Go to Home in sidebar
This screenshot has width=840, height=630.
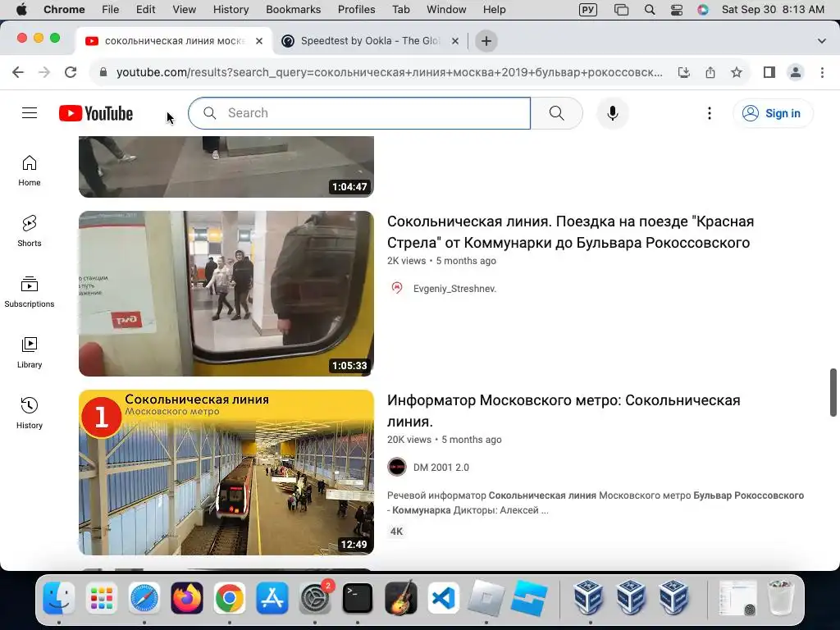(30, 171)
